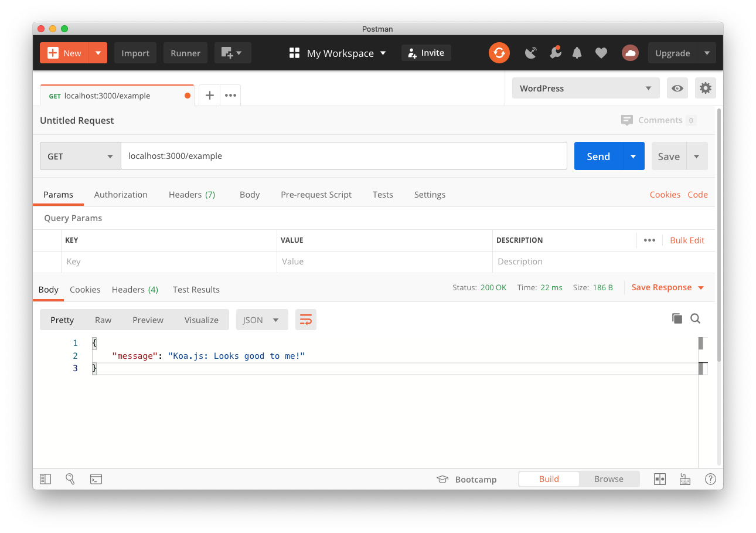Screen dimensions: 756x533
Task: Open the WordPress environment dropdown
Action: coord(585,88)
